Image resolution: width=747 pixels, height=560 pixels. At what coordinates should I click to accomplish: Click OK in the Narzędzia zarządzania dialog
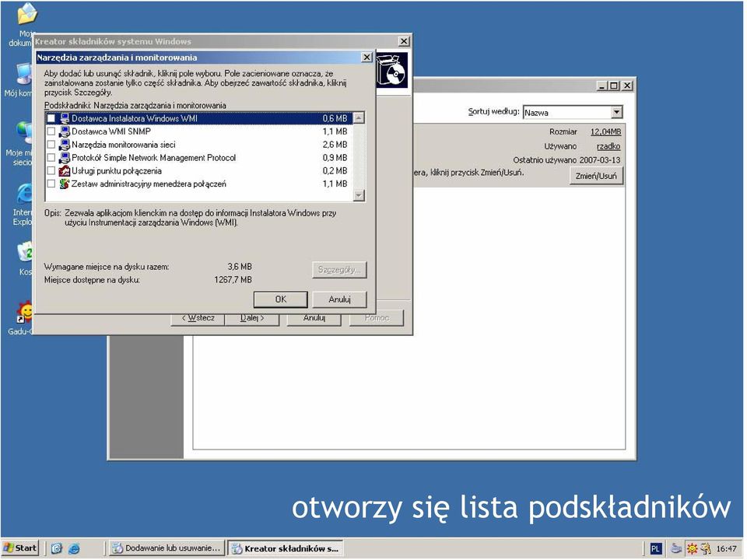(281, 299)
